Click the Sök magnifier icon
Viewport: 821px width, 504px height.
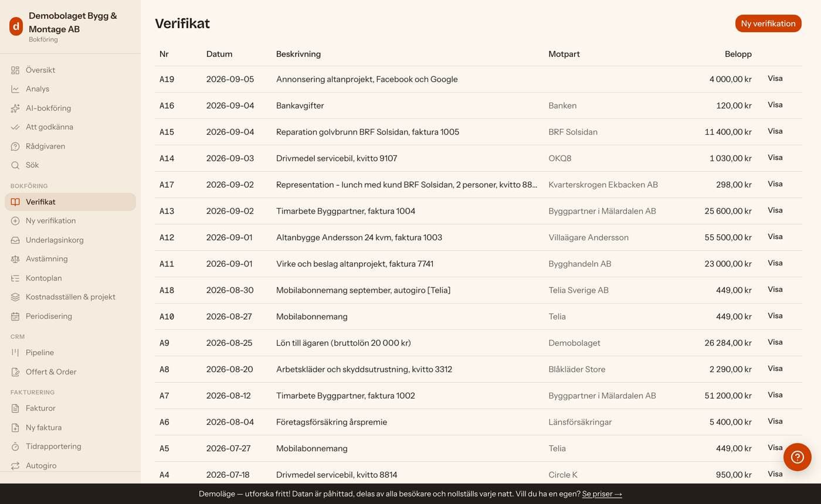(x=15, y=165)
